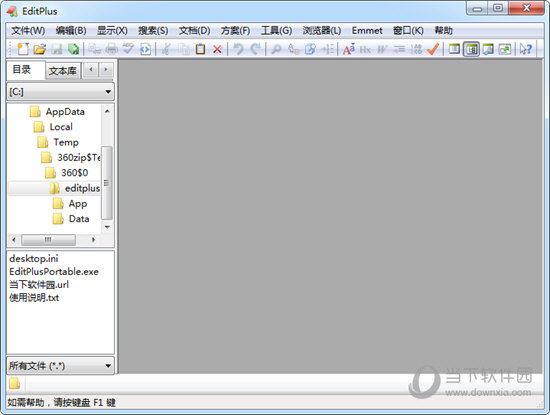Open the 方案(F) menu
The height and width of the screenshot is (415, 550).
[x=235, y=31]
